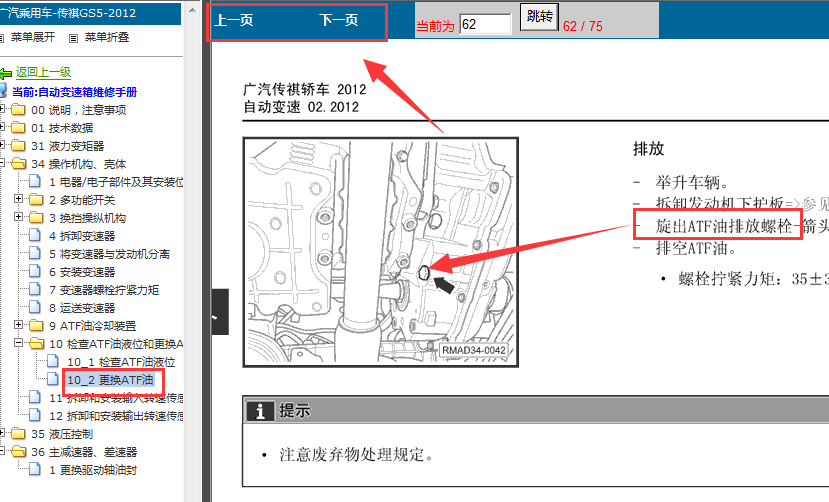Viewport: 829px width, 502px height.
Task: Open 01 技术数据 tree item
Action: coord(62,128)
